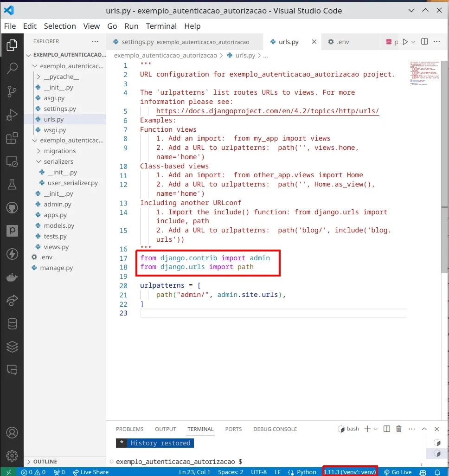Open the Manage gear menu
The image size is (449, 476).
12,456
